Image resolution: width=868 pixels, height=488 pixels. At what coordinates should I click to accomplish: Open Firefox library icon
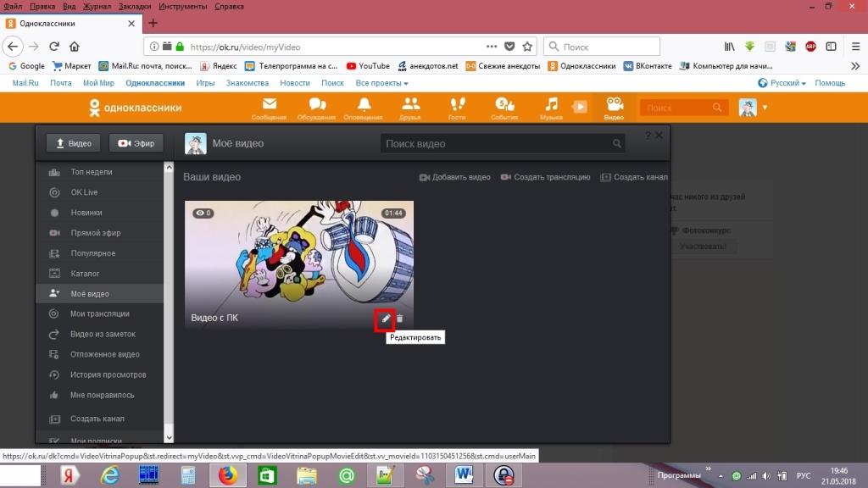tap(730, 47)
